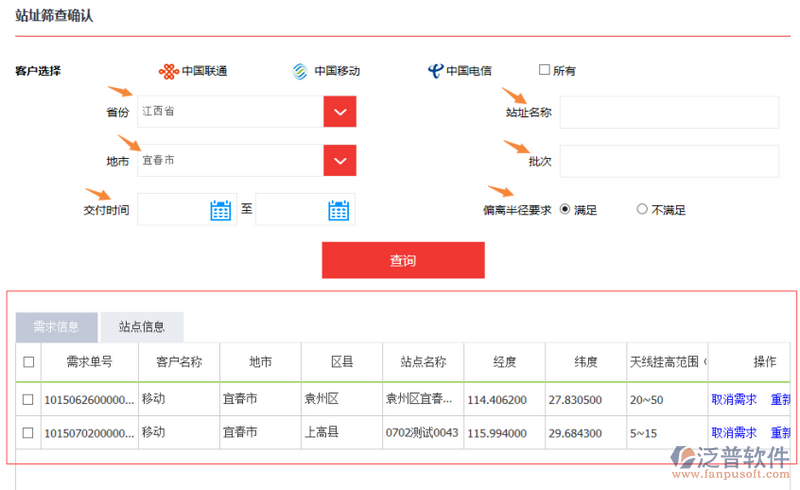
Task: Expand the 地市 city dropdown arrow
Action: [x=340, y=160]
